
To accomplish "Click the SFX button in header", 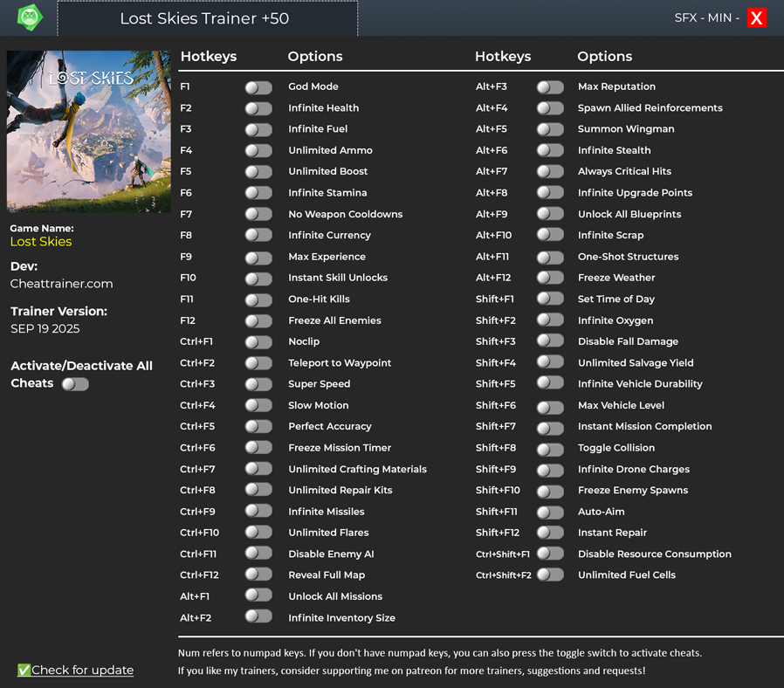I will click(x=686, y=17).
